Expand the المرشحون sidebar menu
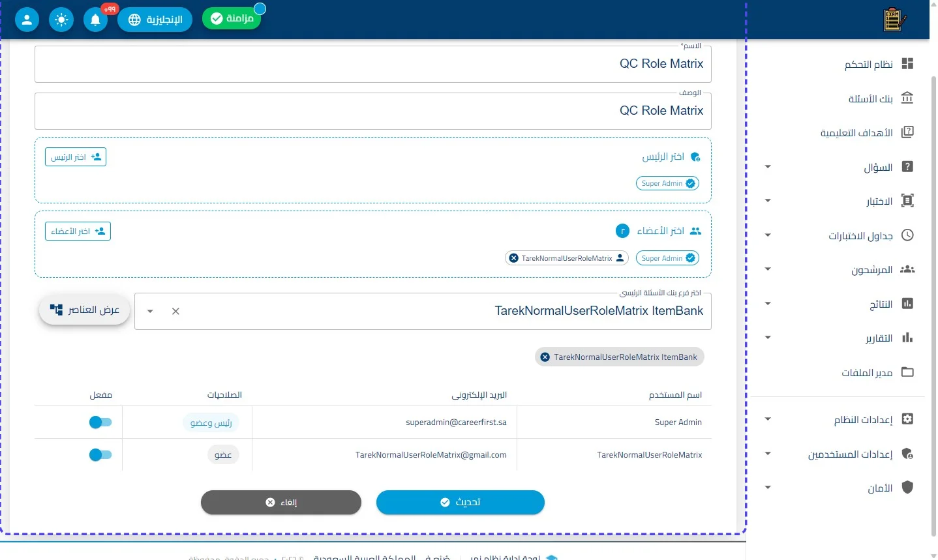The height and width of the screenshot is (560, 938). click(x=768, y=269)
